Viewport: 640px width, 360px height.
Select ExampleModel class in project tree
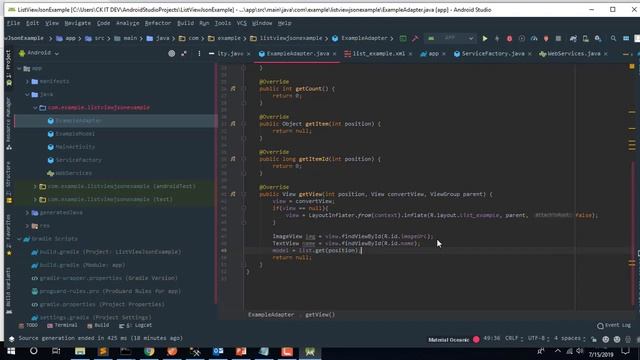pos(75,134)
